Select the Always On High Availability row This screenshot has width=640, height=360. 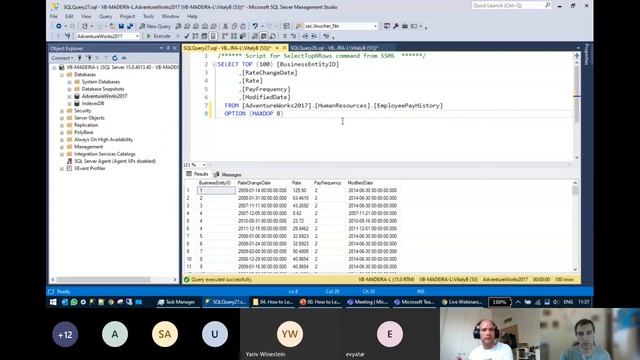[103, 140]
